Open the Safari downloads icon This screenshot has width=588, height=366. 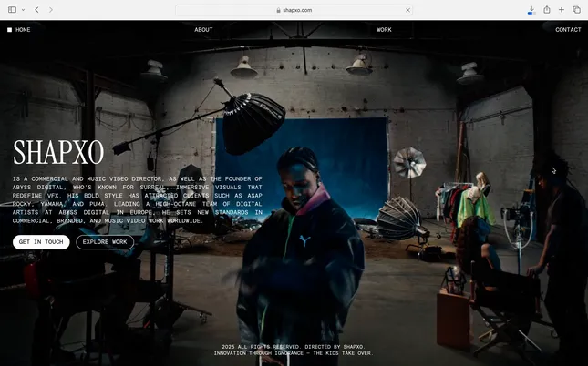click(x=531, y=10)
